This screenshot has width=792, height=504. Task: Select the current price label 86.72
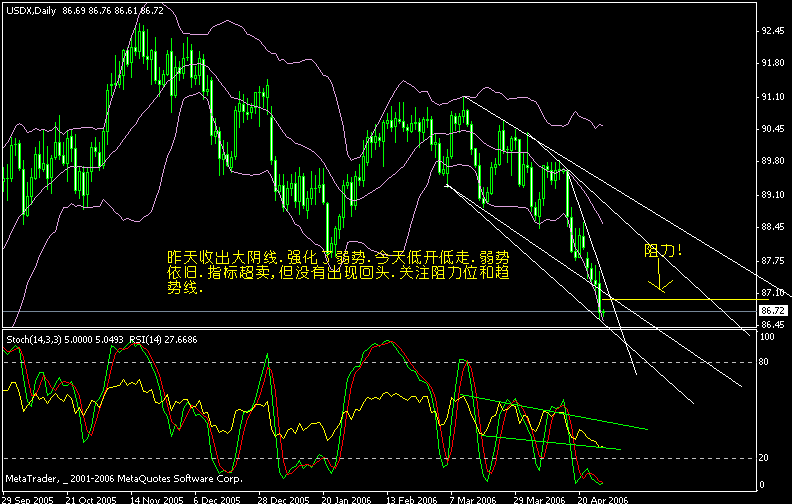772,310
